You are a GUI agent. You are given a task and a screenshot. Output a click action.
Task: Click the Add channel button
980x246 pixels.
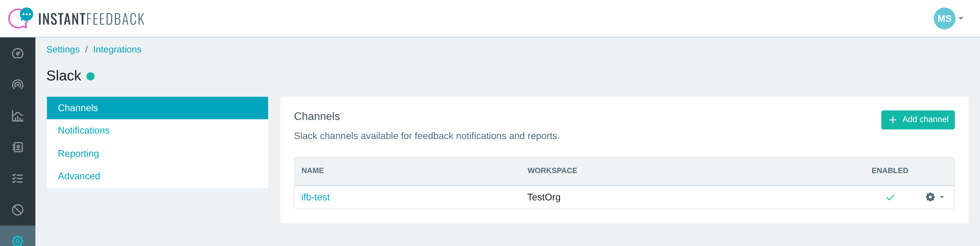pos(917,120)
